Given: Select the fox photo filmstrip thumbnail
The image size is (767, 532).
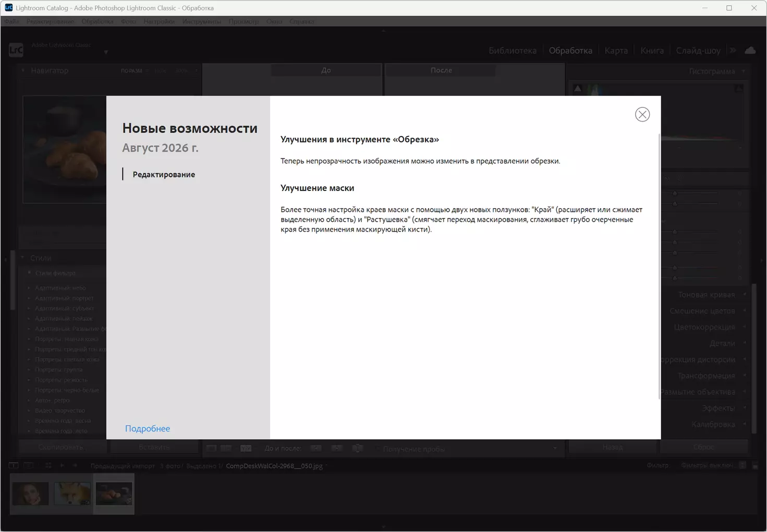Looking at the screenshot, I should pyautogui.click(x=72, y=493).
